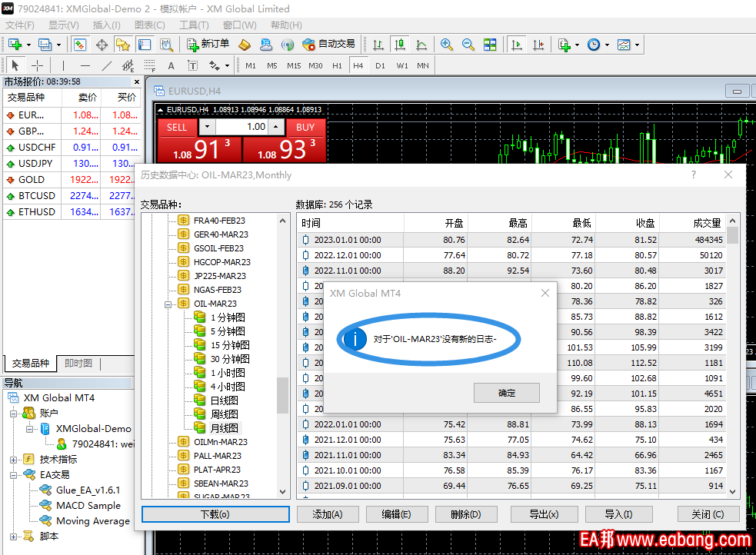
Task: Toggle the Terminal panel icon
Action: (x=145, y=45)
